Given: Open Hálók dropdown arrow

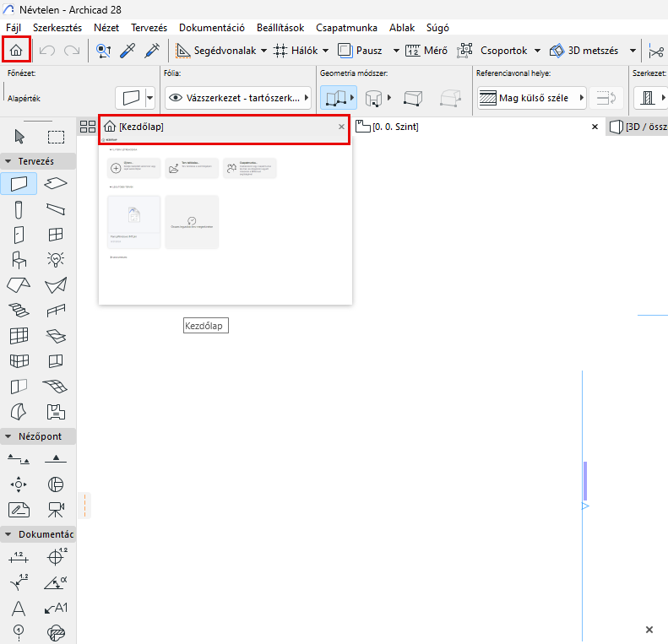Looking at the screenshot, I should click(x=325, y=51).
